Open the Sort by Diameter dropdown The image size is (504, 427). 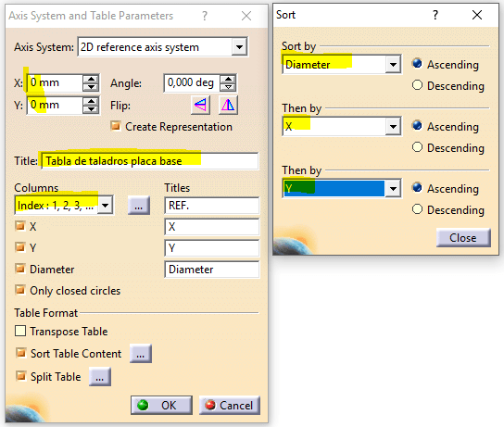(x=393, y=65)
